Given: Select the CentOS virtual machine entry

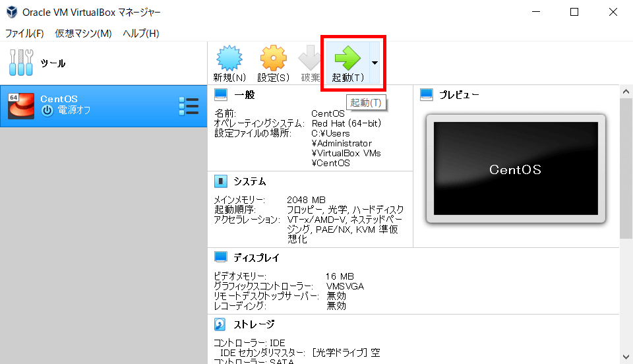Looking at the screenshot, I should (x=104, y=106).
